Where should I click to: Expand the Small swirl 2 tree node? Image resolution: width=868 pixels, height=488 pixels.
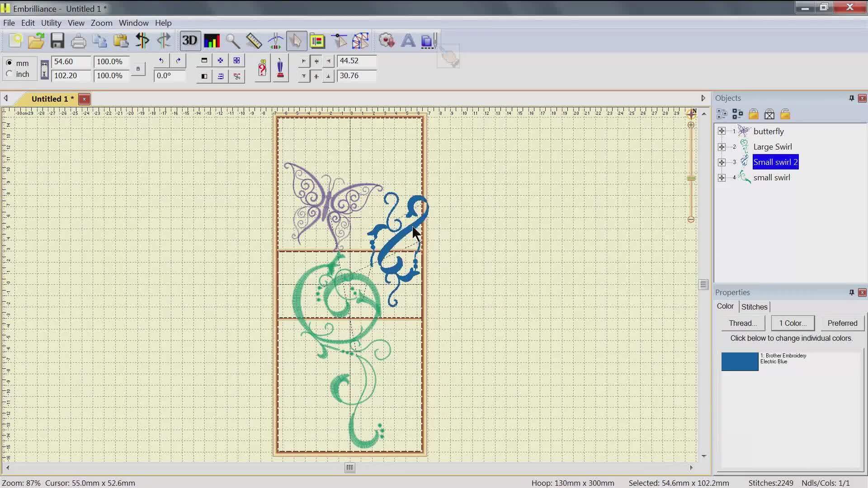point(722,162)
